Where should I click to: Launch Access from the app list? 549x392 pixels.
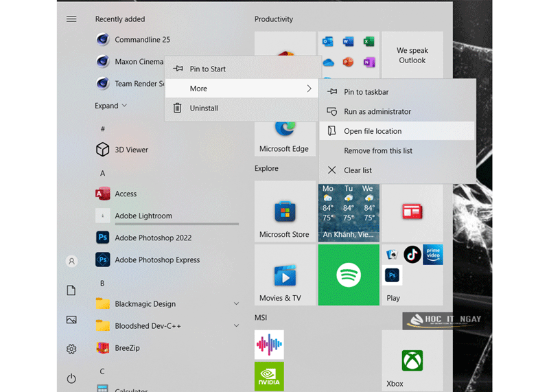pos(116,194)
